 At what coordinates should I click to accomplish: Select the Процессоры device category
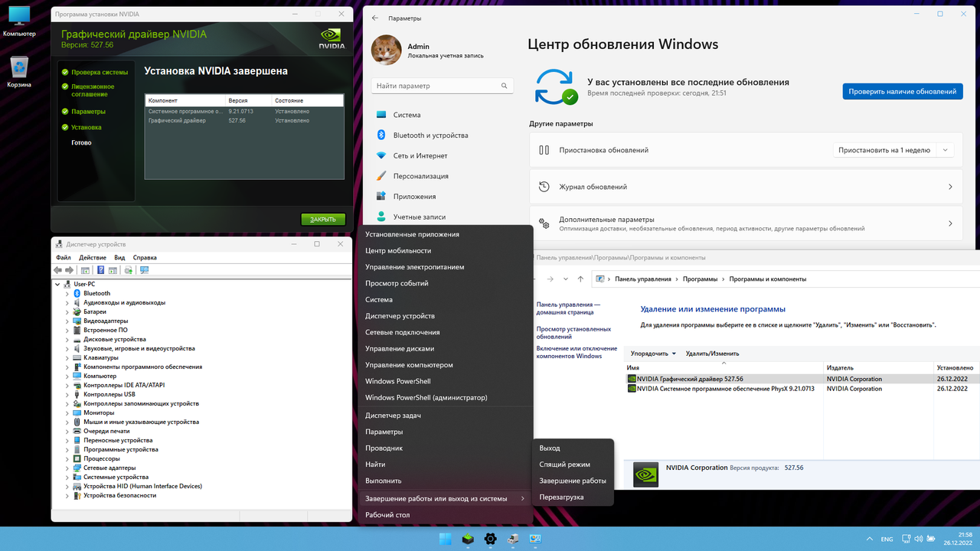102,458
